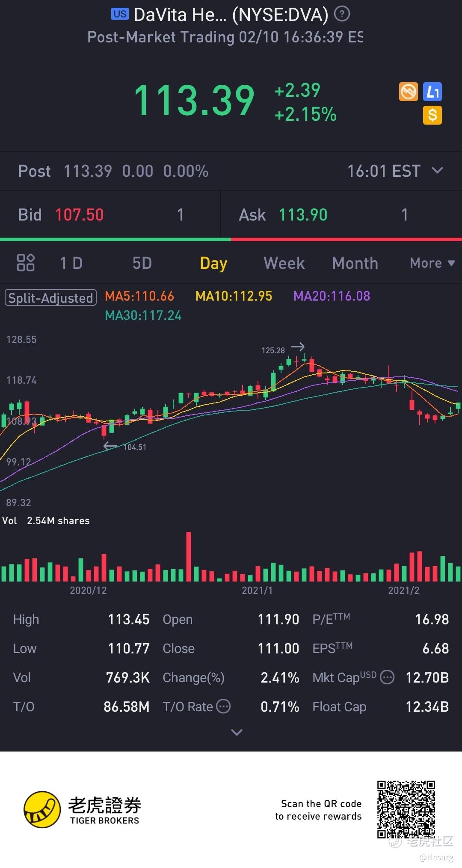The height and width of the screenshot is (868, 462).
Task: Tap the +2.15% change value
Action: [x=305, y=114]
